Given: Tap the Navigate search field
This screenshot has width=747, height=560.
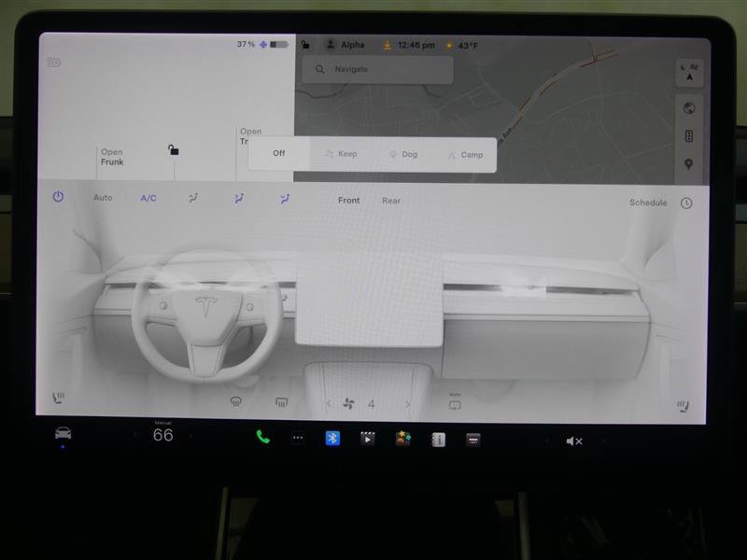Looking at the screenshot, I should [x=377, y=68].
